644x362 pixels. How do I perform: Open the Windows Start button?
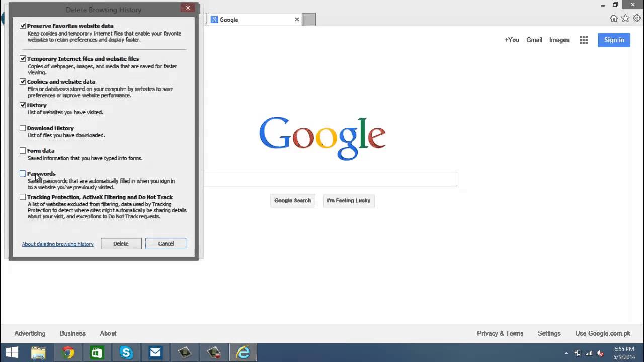[12, 353]
